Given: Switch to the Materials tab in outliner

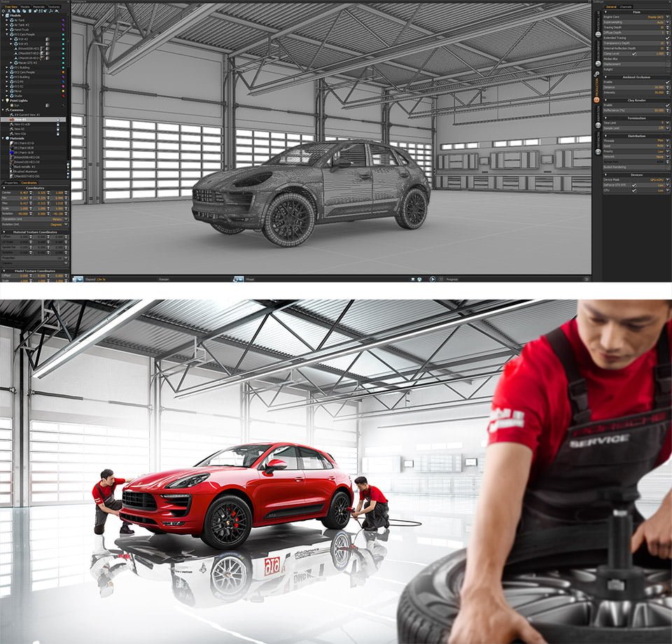Looking at the screenshot, I should coord(38,6).
